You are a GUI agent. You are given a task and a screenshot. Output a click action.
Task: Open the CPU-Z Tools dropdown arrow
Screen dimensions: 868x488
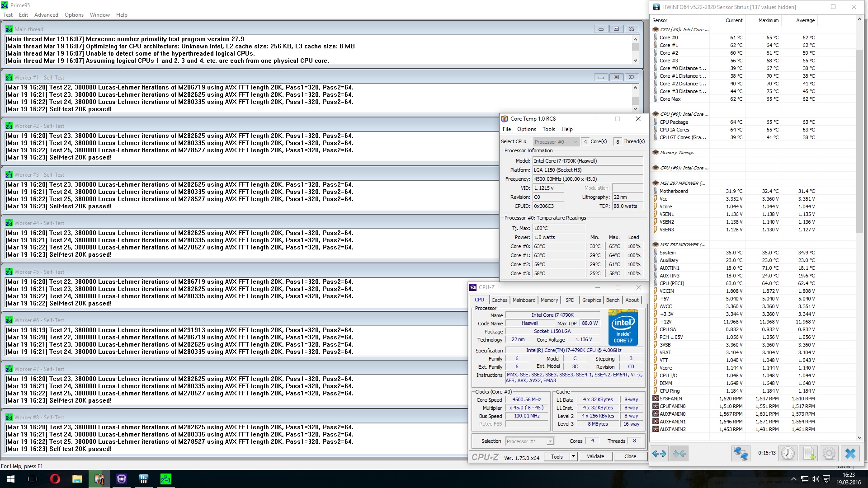tap(573, 456)
